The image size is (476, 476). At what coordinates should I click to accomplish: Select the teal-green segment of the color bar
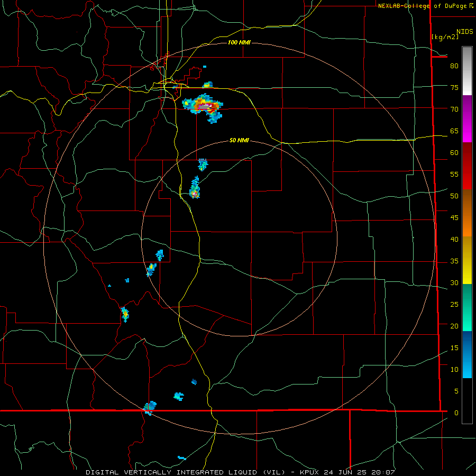pos(467,307)
